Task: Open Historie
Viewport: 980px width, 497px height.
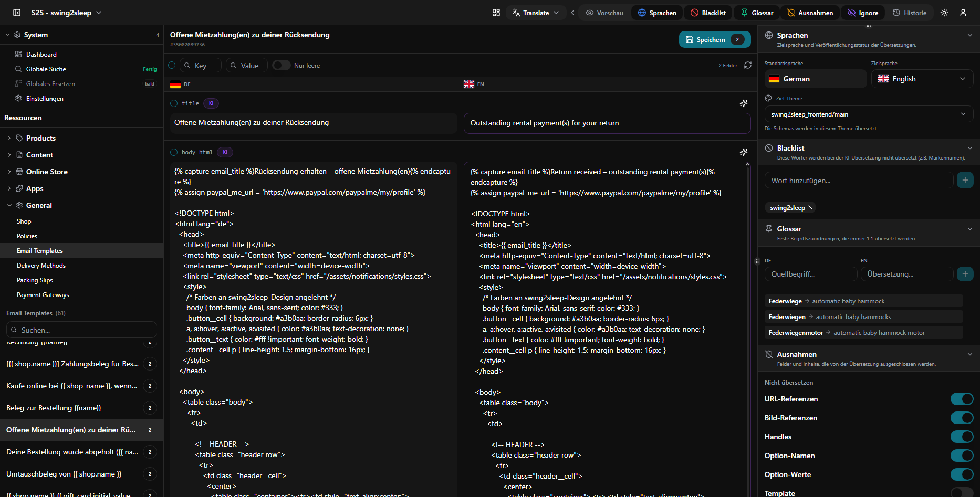Action: click(x=910, y=13)
